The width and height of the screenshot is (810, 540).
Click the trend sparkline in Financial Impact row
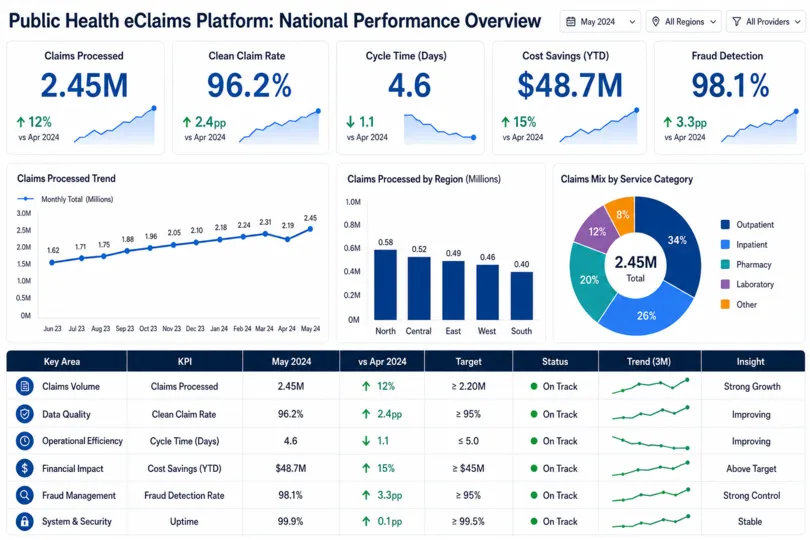(x=650, y=468)
